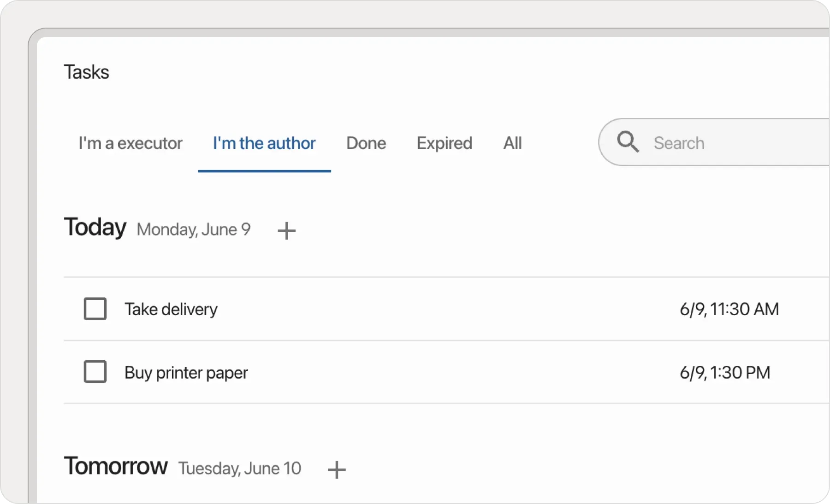View the All tasks tab

(512, 143)
